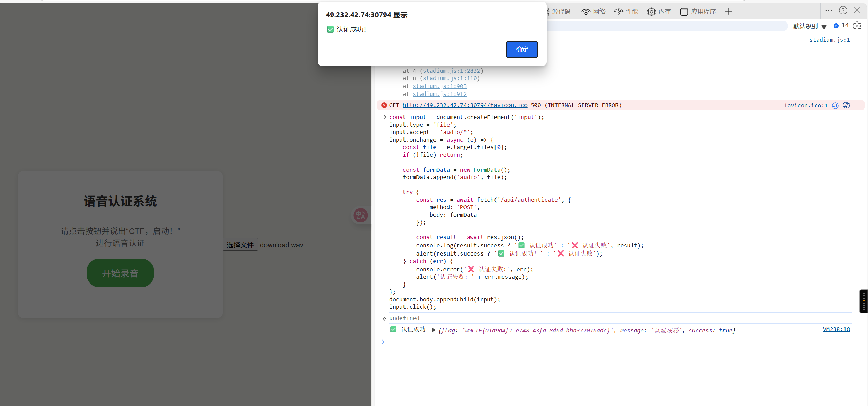Click the green 开始录音 record button
Screen dimensions: 868x406
tap(120, 273)
